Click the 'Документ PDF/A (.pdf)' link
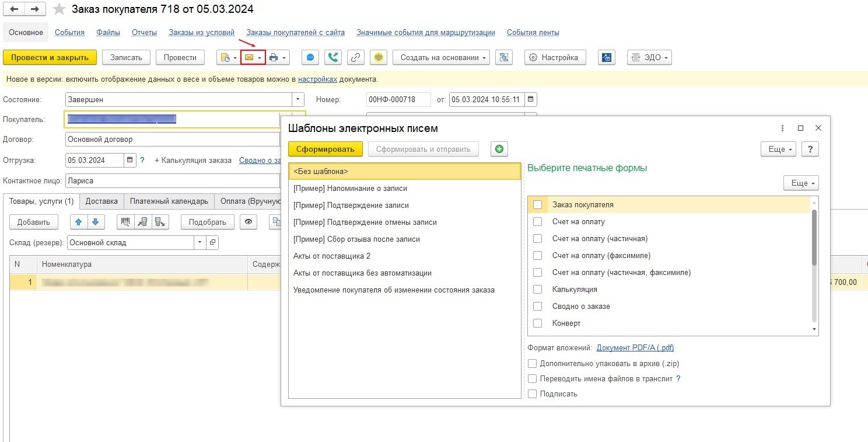 point(635,348)
